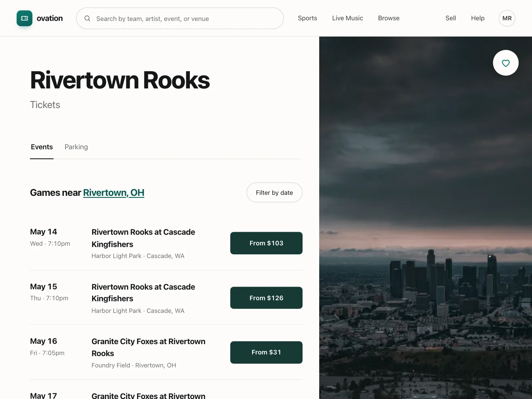Open the May 16 Foxes at Rooks game
This screenshot has width=532, height=399.
pyautogui.click(x=148, y=347)
